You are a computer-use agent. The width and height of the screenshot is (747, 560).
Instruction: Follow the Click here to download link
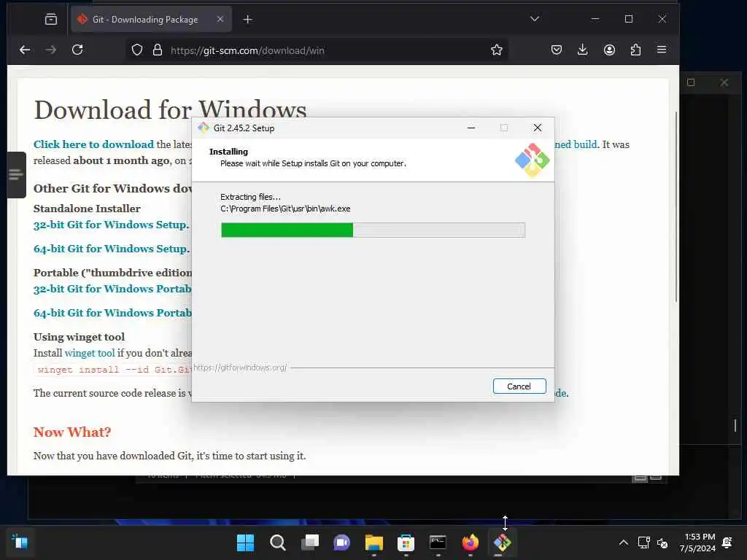coord(93,144)
